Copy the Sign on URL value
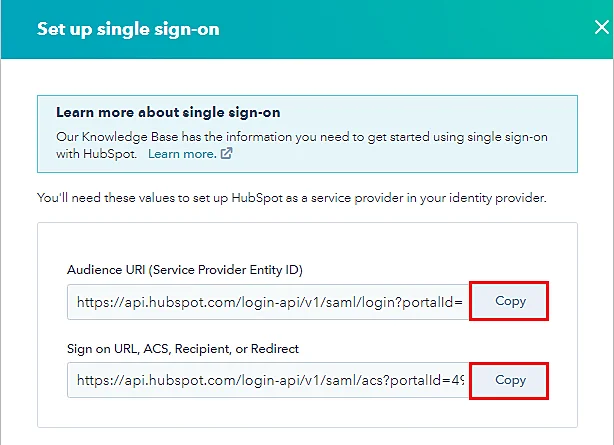 coord(510,380)
